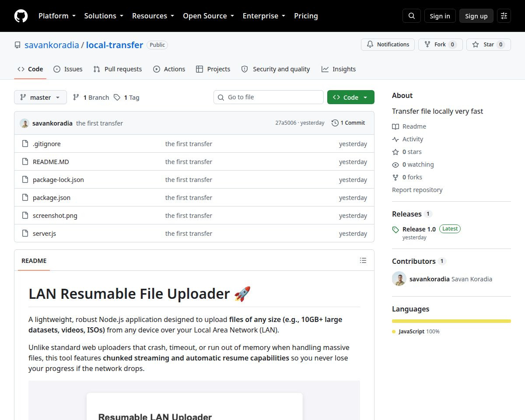Open the appearance settings sliders icon
The width and height of the screenshot is (525, 420).
[504, 16]
